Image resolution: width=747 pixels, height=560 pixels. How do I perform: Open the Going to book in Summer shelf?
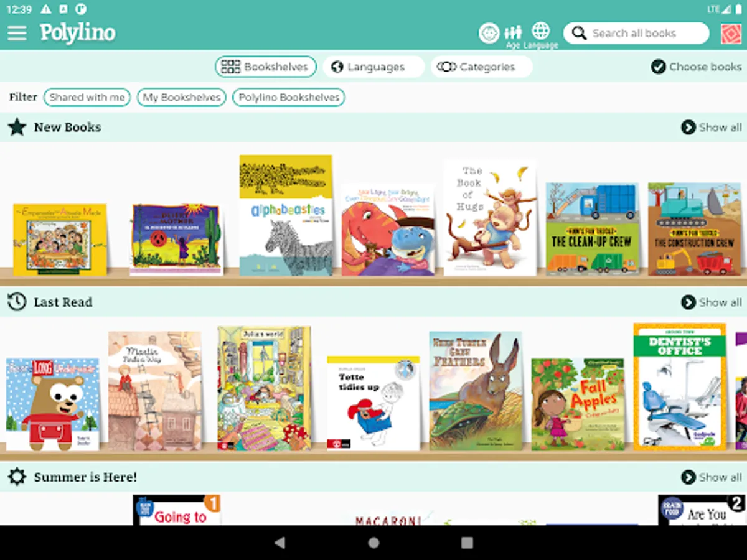tap(177, 510)
